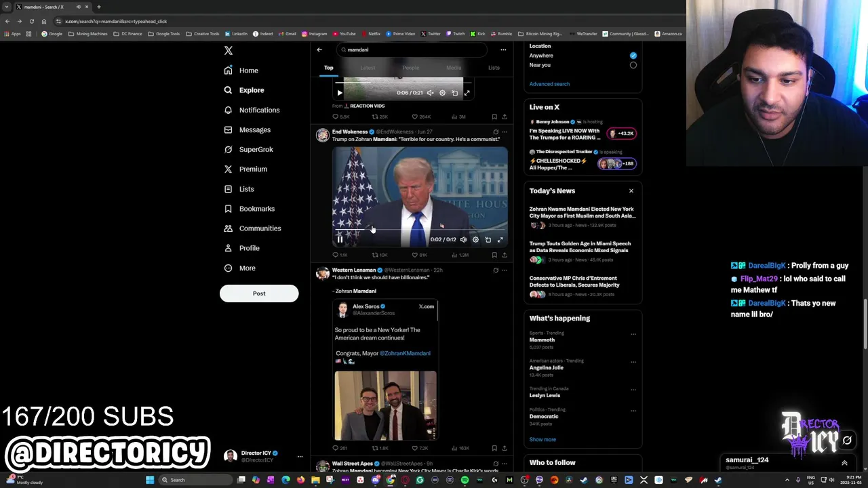
Task: Open Lists in X sidebar
Action: tap(239, 189)
